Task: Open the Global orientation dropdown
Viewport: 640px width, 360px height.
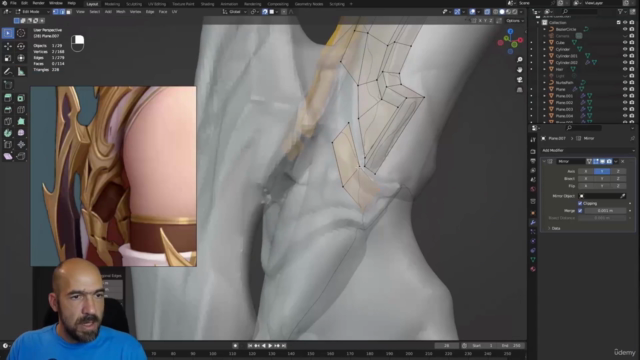Action: (234, 12)
